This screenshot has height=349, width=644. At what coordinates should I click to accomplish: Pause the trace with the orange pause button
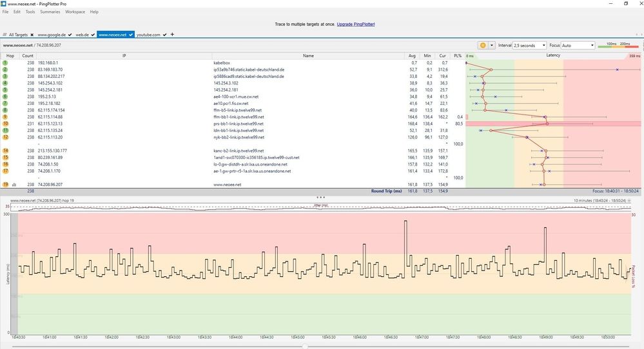(x=483, y=45)
